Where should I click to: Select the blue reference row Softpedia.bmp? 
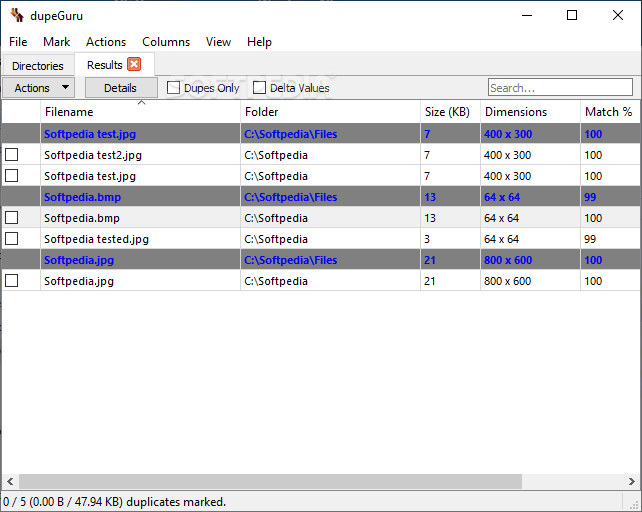click(321, 197)
